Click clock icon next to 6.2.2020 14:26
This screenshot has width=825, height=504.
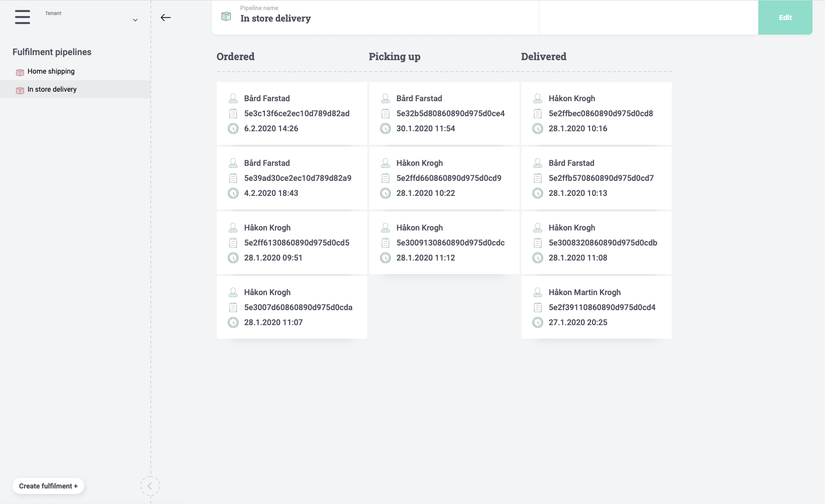pos(233,129)
